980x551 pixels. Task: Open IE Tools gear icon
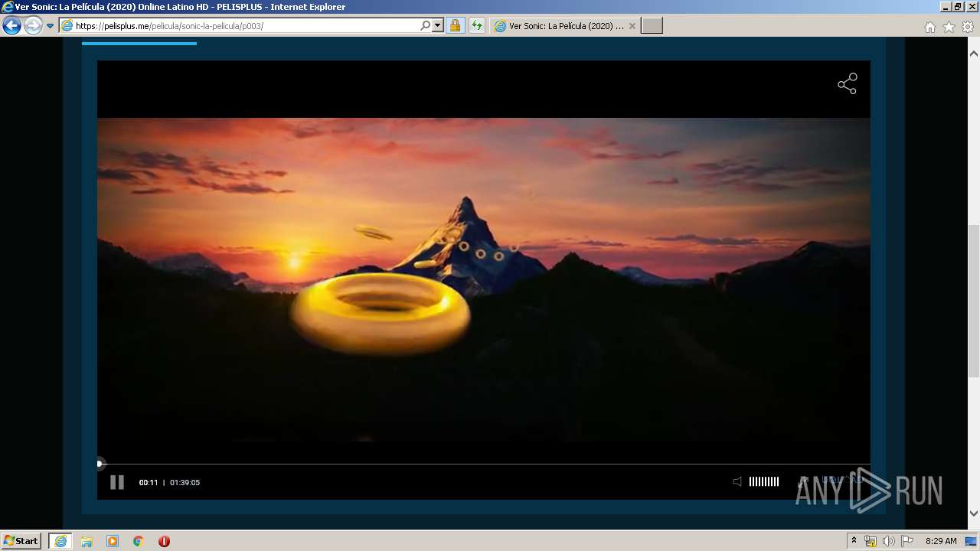coord(968,27)
